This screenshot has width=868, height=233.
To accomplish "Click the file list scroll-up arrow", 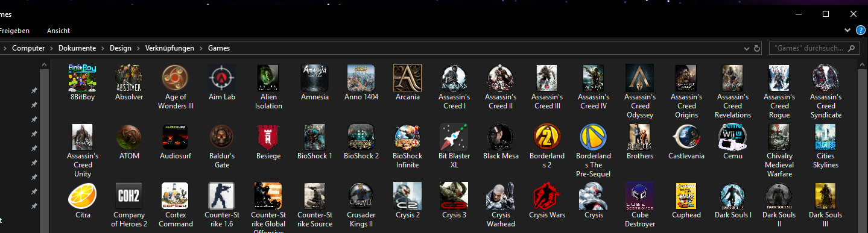I will pos(863,65).
